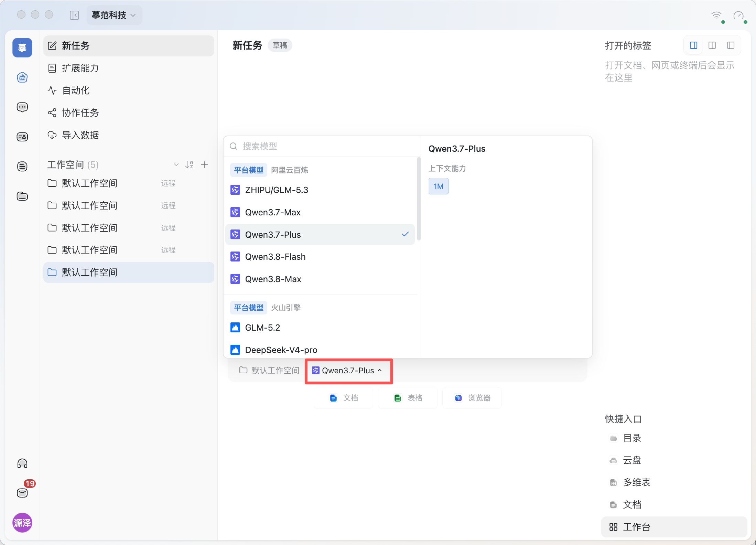Create a new 表格 spreadsheet
This screenshot has width=756, height=545.
(x=408, y=398)
